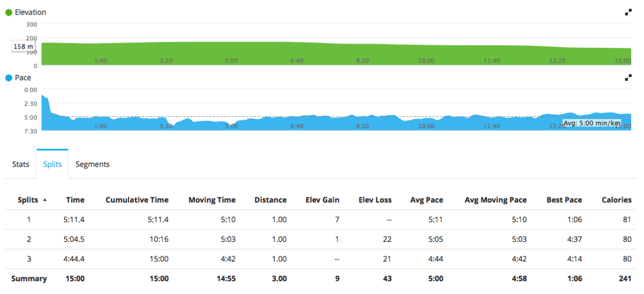Select the Splits tab
This screenshot has width=644, height=294.
pos(52,164)
